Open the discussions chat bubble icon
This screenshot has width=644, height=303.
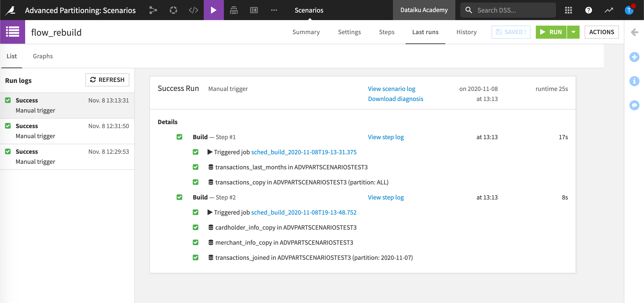pyautogui.click(x=634, y=105)
